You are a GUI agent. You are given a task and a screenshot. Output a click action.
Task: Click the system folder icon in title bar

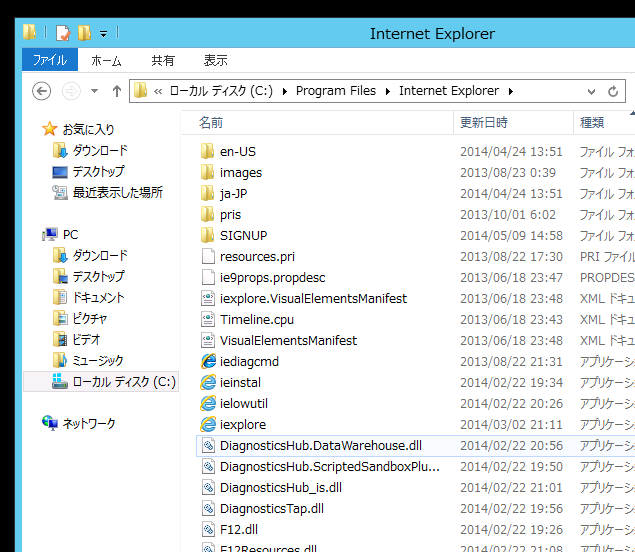30,32
